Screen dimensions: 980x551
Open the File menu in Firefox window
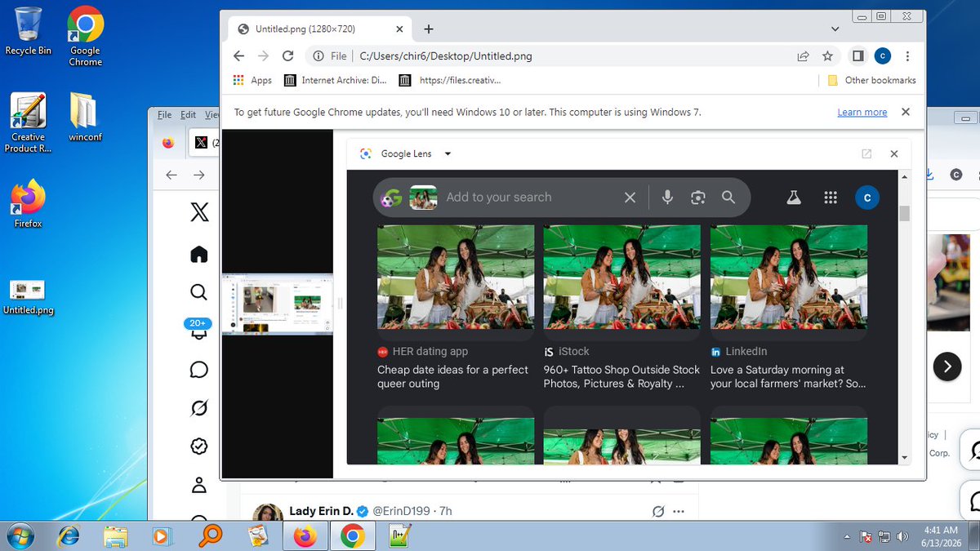pos(164,115)
